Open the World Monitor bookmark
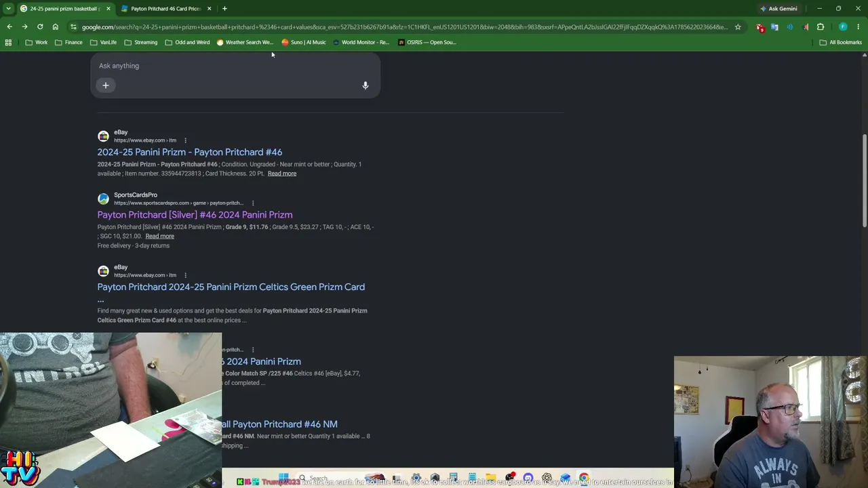Viewport: 868px width, 488px height. (x=361, y=42)
